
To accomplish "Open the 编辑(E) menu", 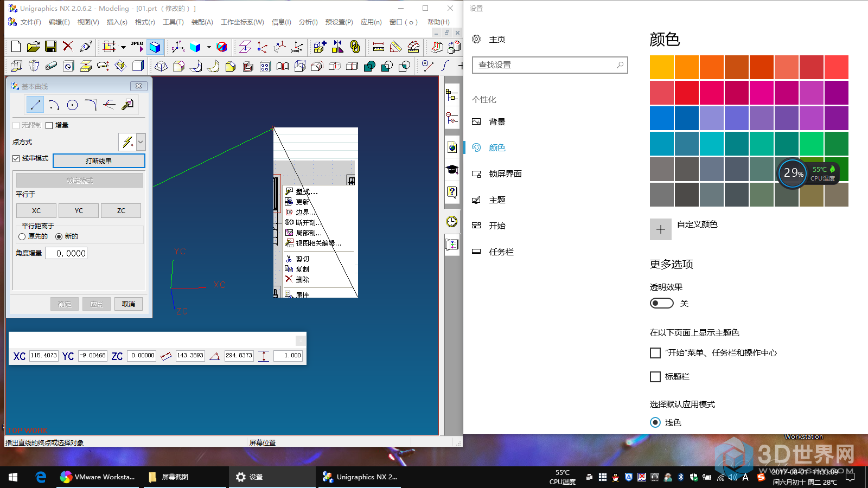I will coord(59,22).
